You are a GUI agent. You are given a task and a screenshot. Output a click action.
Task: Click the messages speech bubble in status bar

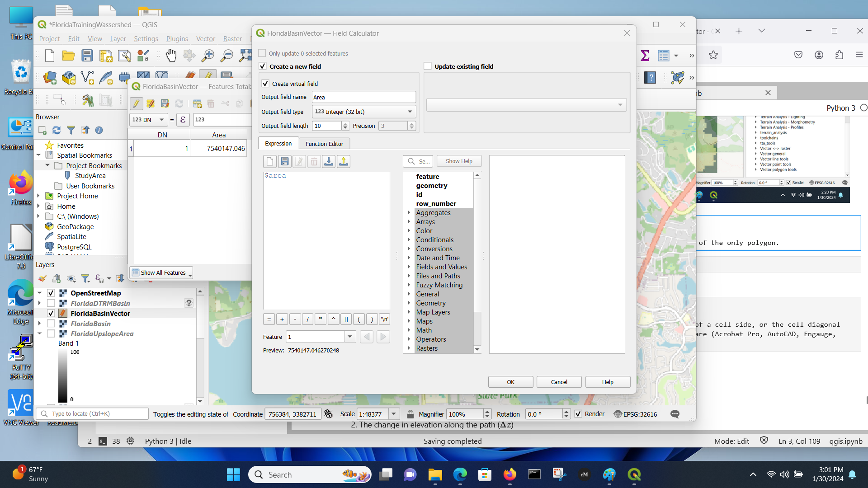coord(675,414)
